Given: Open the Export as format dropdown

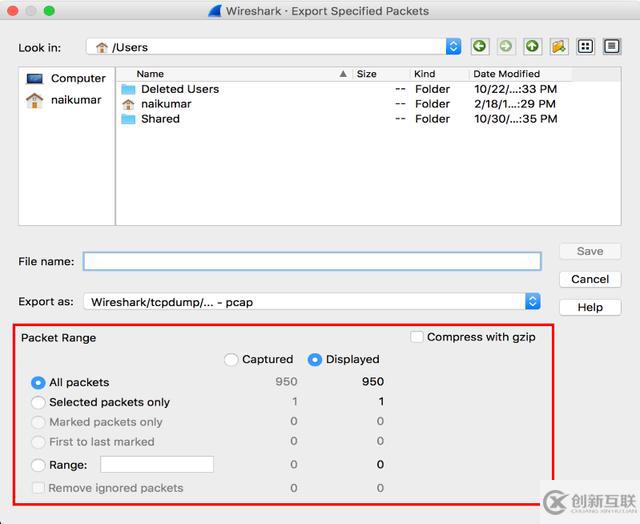Looking at the screenshot, I should [532, 302].
